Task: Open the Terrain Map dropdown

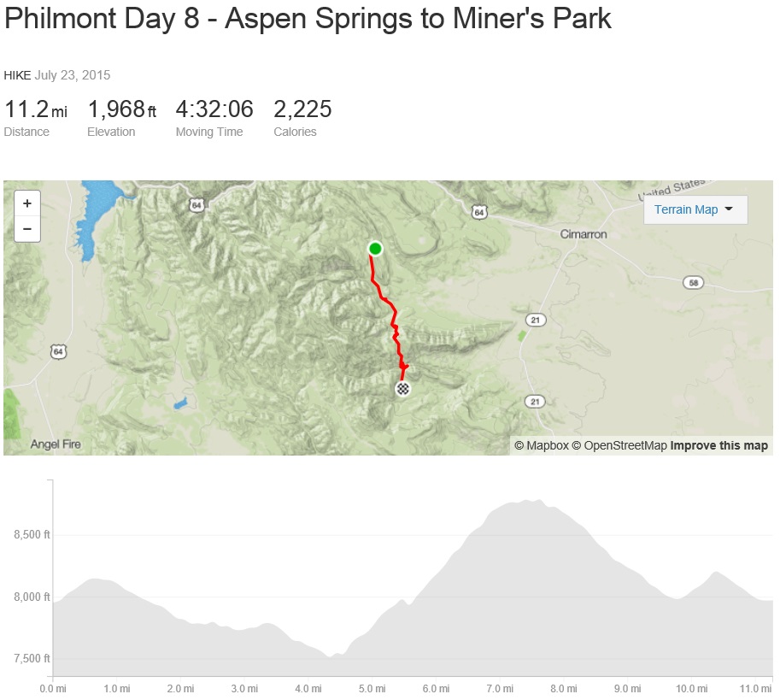Action: pos(695,209)
